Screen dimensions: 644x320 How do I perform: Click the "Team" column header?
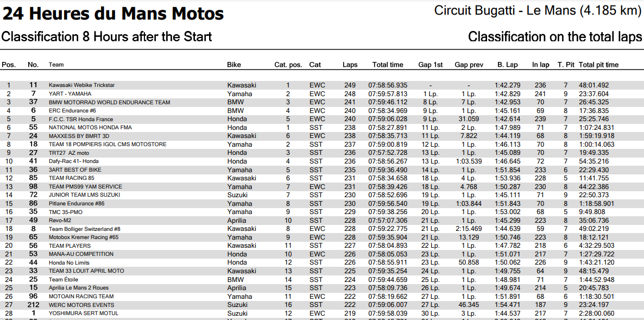[56, 65]
